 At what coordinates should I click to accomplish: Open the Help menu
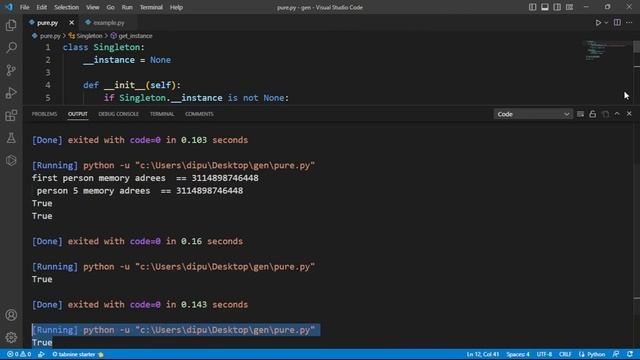(176, 7)
